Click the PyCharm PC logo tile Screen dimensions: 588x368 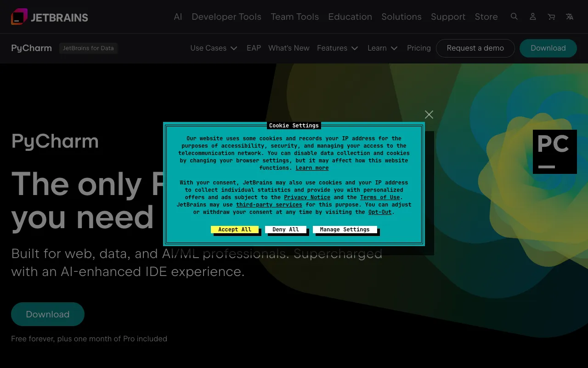(554, 151)
